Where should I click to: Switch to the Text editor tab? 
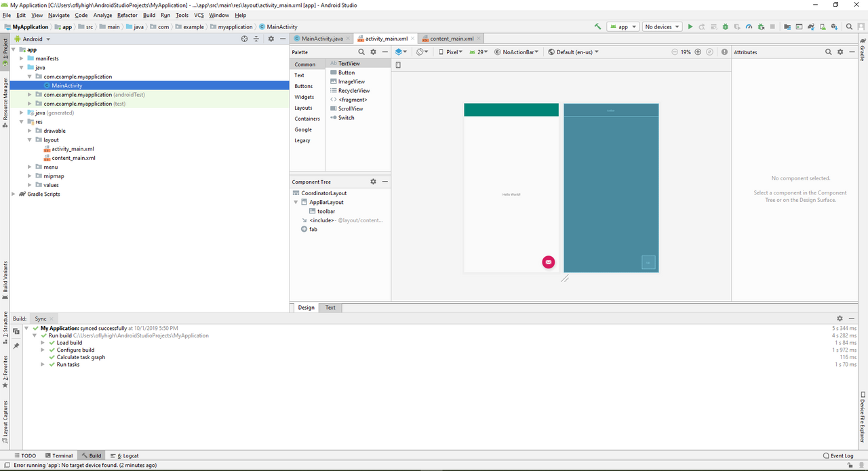pos(330,307)
